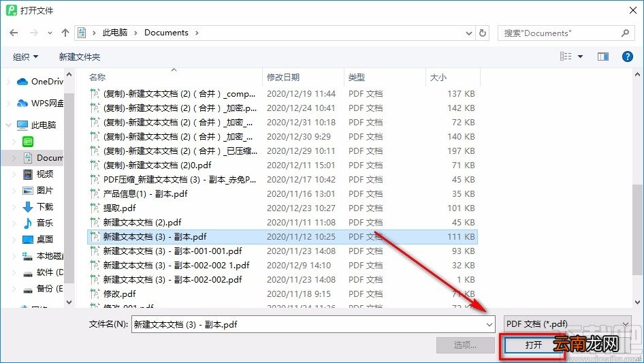The height and width of the screenshot is (363, 644).
Task: Select 产品信息(1) - 副本.pdf
Action: pyautogui.click(x=283, y=193)
